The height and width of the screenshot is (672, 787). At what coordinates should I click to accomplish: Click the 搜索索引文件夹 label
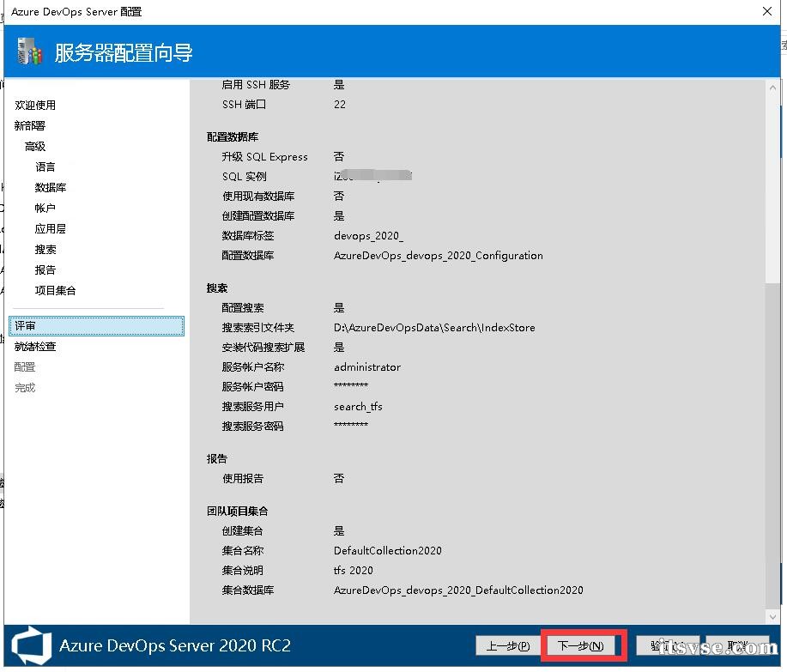tap(258, 328)
